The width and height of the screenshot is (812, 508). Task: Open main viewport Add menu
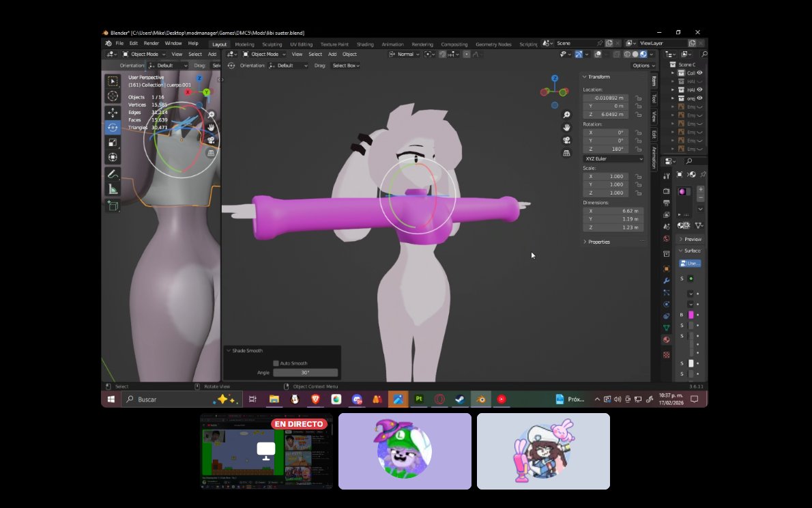332,54
